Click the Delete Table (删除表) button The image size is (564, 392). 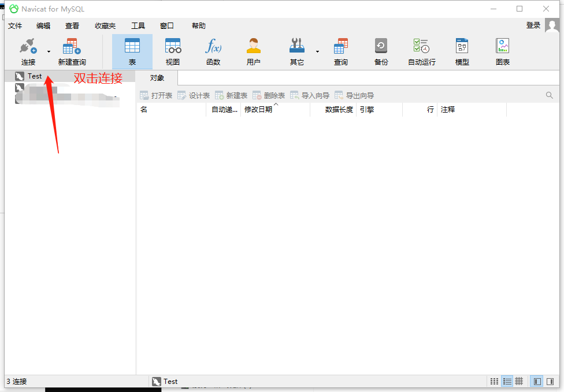tap(269, 96)
